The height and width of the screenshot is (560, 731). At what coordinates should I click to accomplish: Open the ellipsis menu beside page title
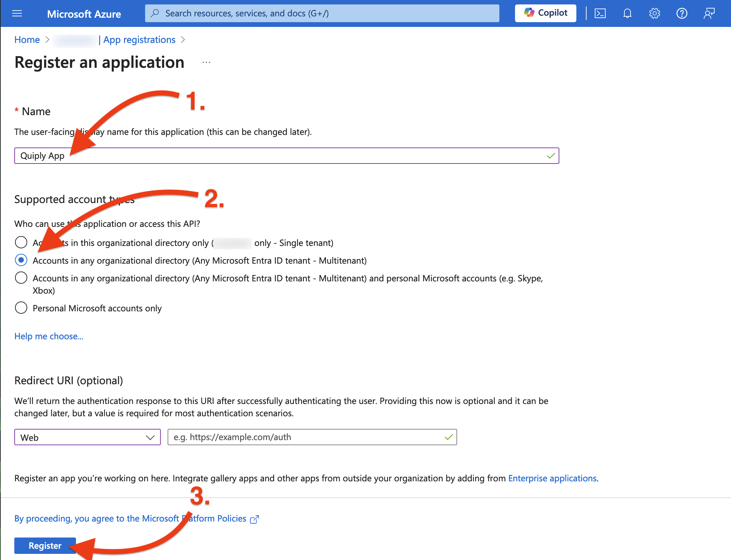[206, 63]
